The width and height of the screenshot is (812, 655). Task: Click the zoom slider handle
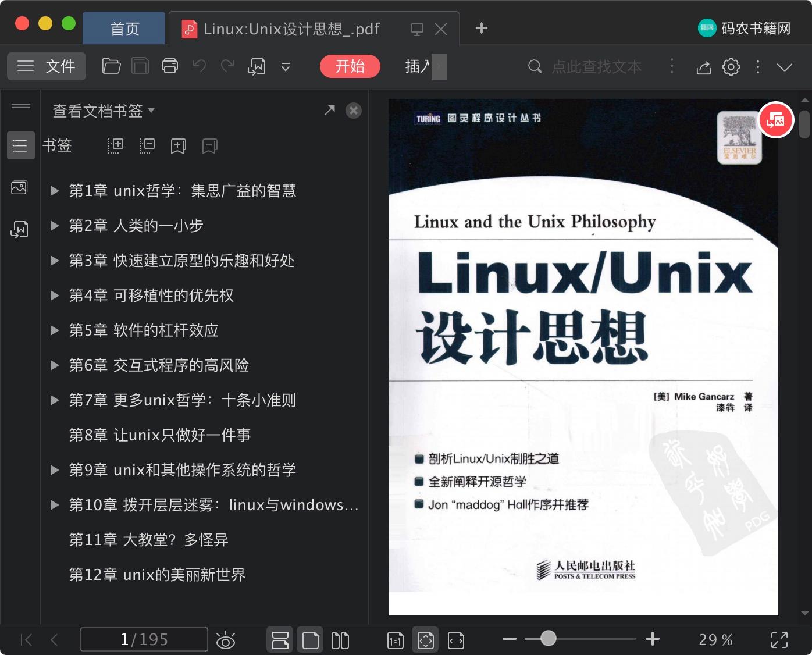[548, 639]
